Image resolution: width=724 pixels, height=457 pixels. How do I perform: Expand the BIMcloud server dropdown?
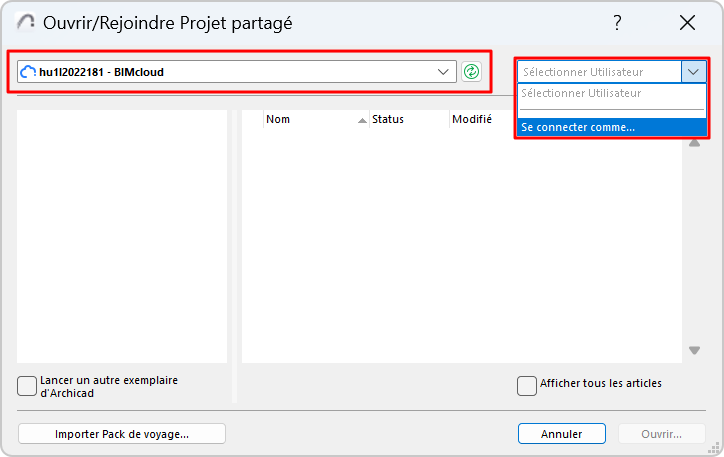[444, 72]
